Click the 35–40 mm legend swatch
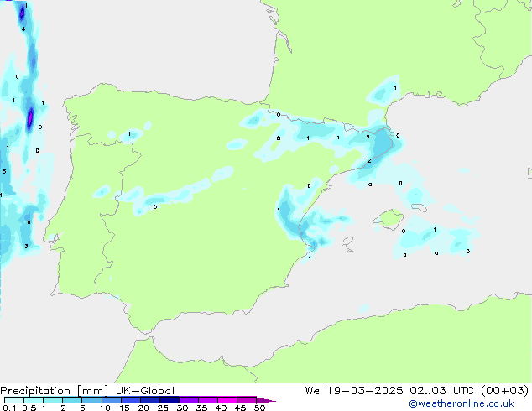Image resolution: width=532 pixels, height=411 pixels. click(x=207, y=400)
